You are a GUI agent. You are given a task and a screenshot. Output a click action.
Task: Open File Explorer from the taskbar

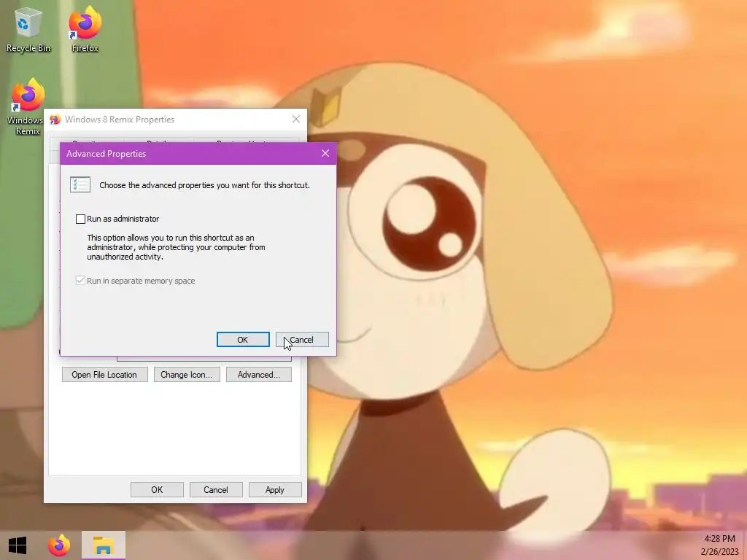coord(104,545)
